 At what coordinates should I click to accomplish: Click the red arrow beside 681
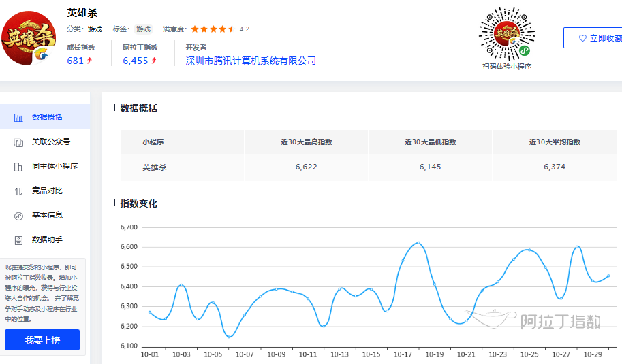(89, 61)
